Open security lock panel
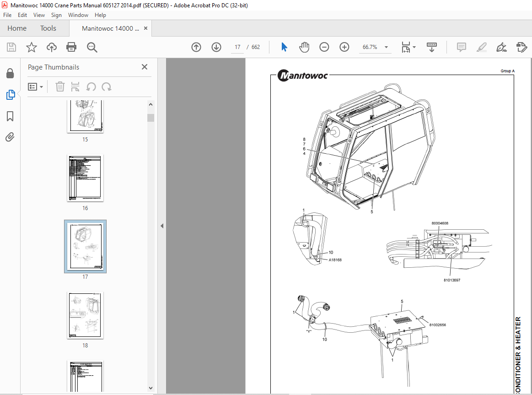Screen dimensions: 532x395 (x=10, y=73)
